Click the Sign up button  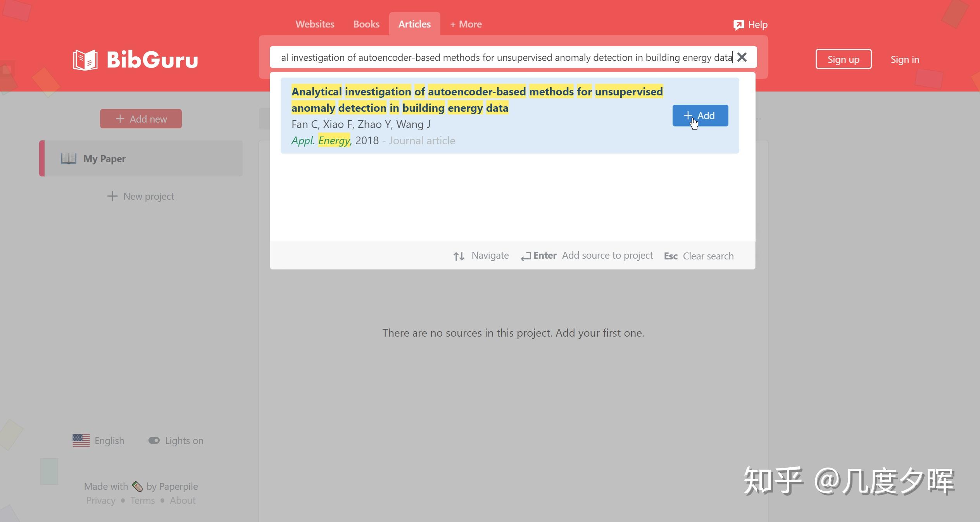click(x=843, y=59)
